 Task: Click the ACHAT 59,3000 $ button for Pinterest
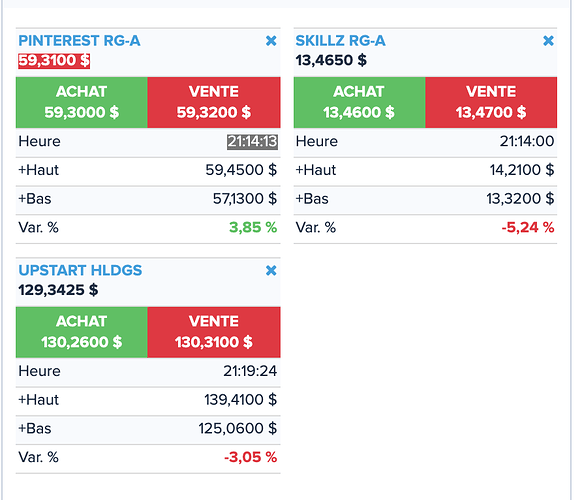(82, 102)
